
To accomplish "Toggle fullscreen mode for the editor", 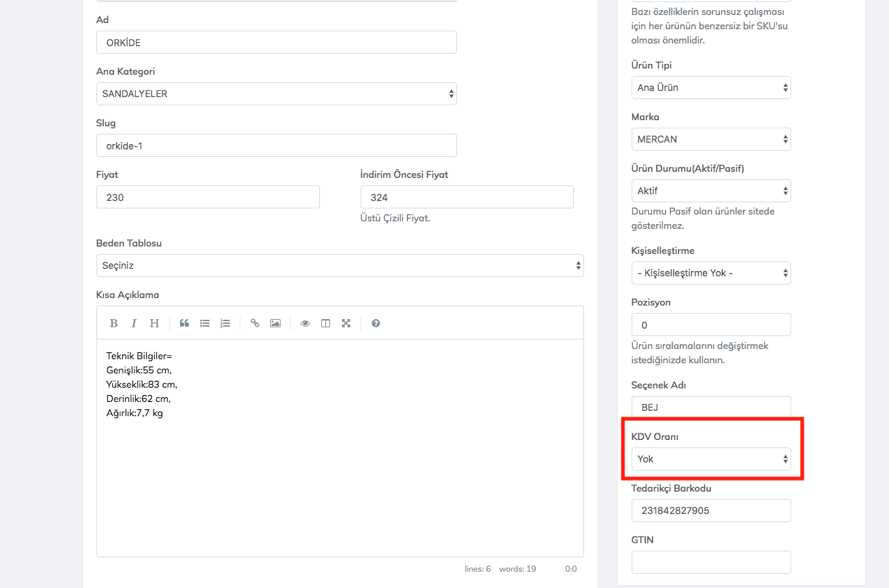I will [346, 323].
